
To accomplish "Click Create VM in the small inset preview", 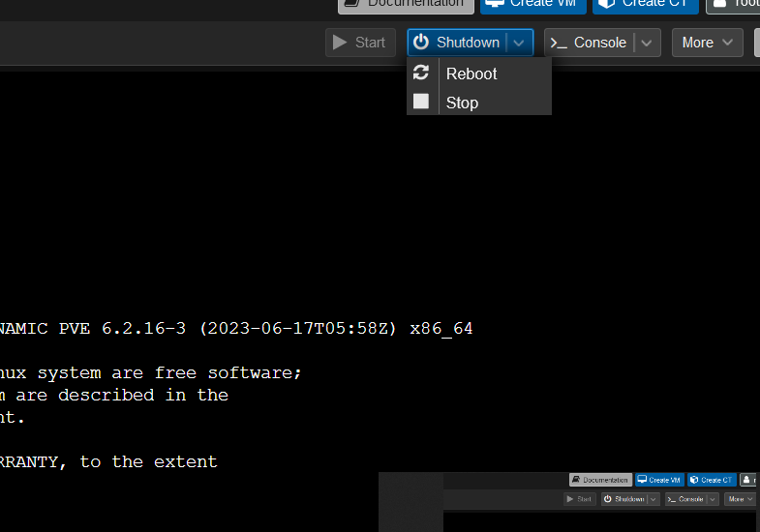I will 659,480.
